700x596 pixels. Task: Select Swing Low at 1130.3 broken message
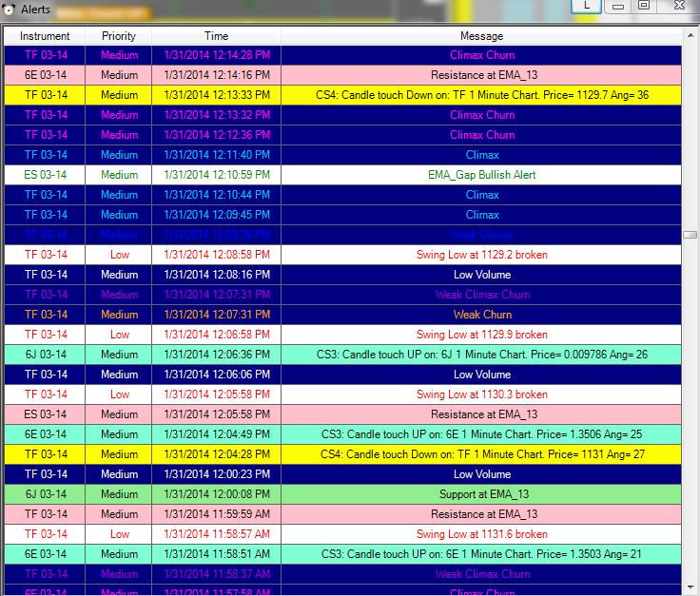point(482,394)
